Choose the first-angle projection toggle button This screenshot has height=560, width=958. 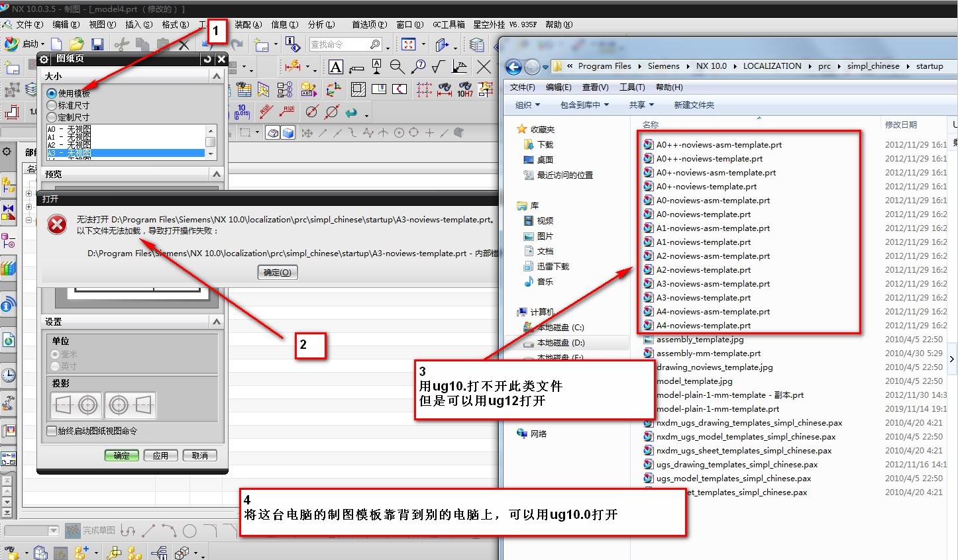76,404
